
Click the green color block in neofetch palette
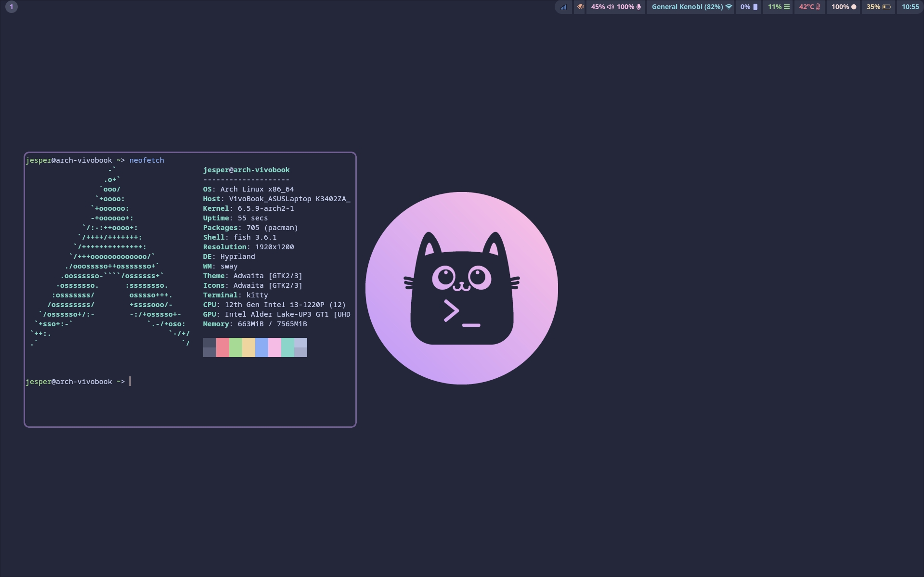(x=235, y=347)
